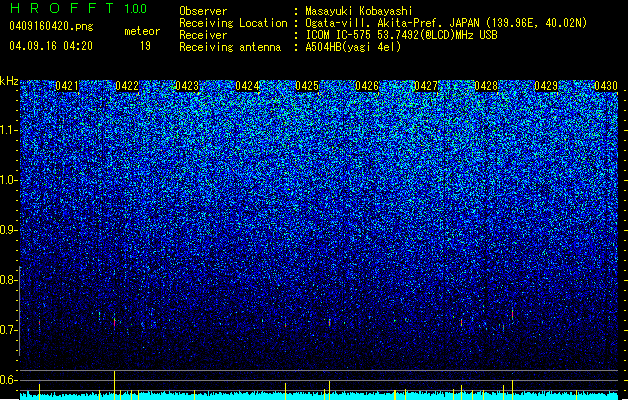Click the 0430 time marker

coord(606,86)
